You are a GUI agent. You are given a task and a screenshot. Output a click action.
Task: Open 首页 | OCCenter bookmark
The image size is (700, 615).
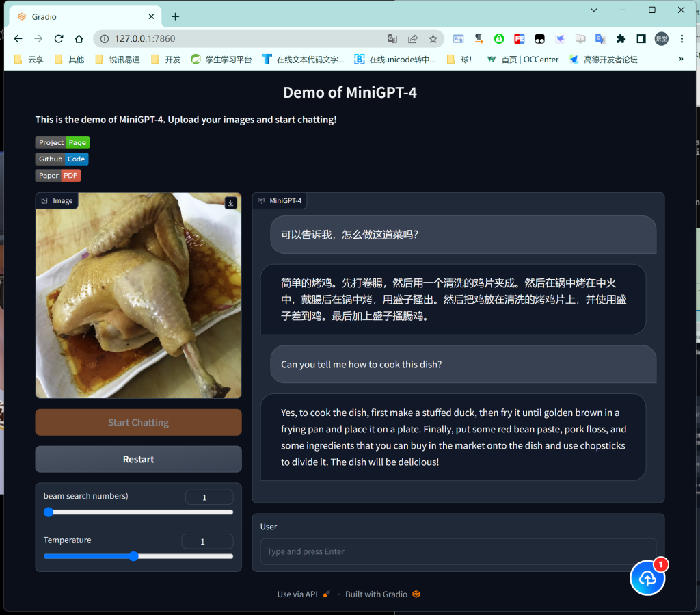point(523,60)
